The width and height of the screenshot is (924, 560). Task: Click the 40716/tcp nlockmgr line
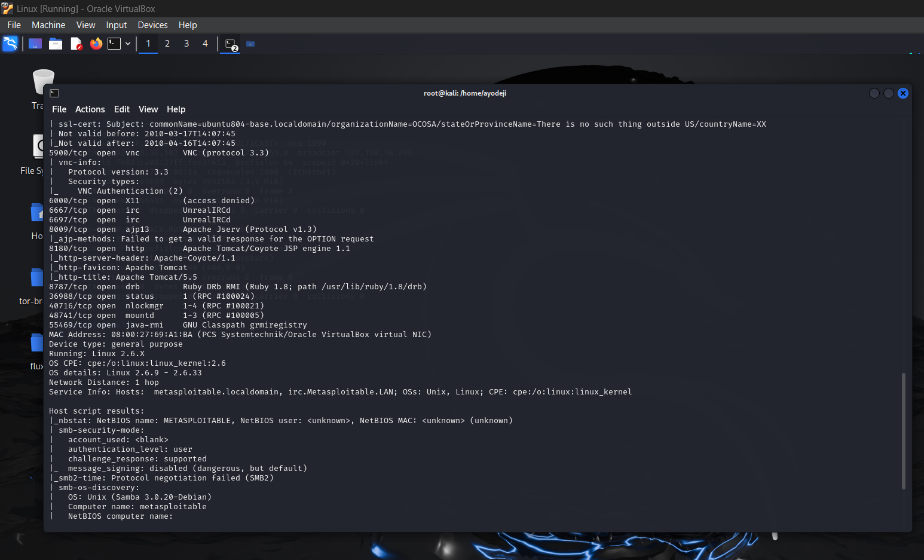point(157,306)
